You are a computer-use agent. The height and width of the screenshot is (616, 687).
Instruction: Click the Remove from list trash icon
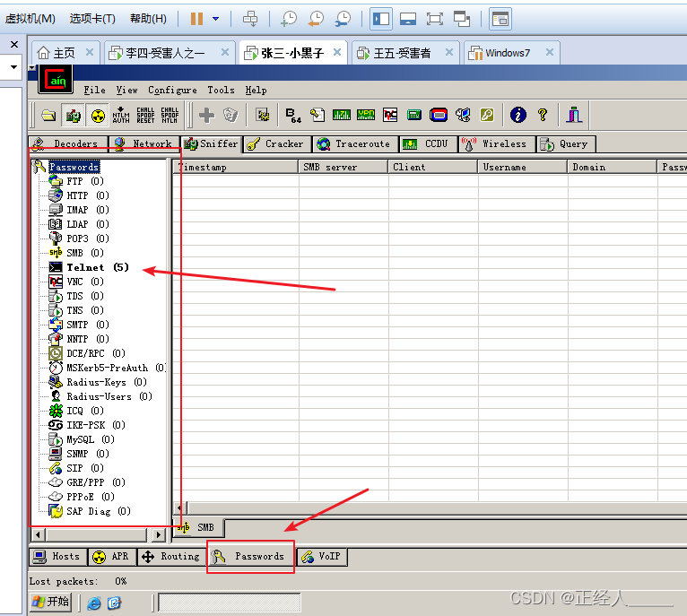230,116
